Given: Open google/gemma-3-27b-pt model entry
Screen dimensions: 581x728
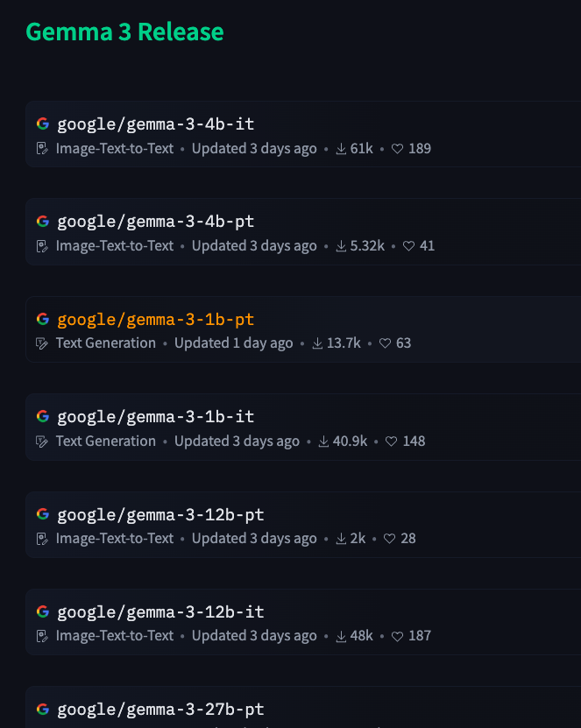Looking at the screenshot, I should click(x=160, y=710).
